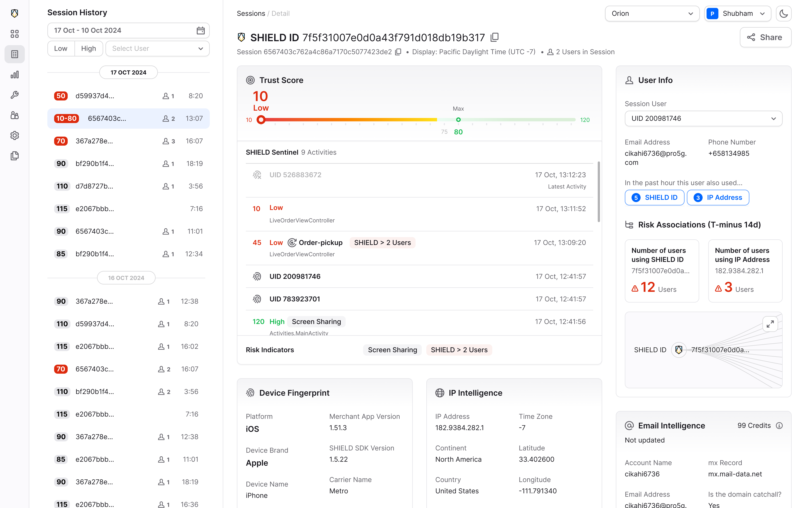The width and height of the screenshot is (812, 508).
Task: Open the Orion project dropdown
Action: (652, 13)
